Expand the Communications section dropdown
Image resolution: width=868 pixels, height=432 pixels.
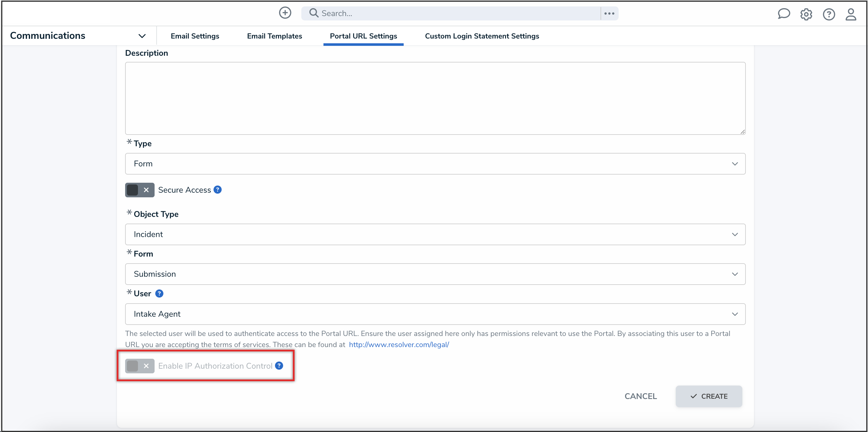(x=142, y=35)
